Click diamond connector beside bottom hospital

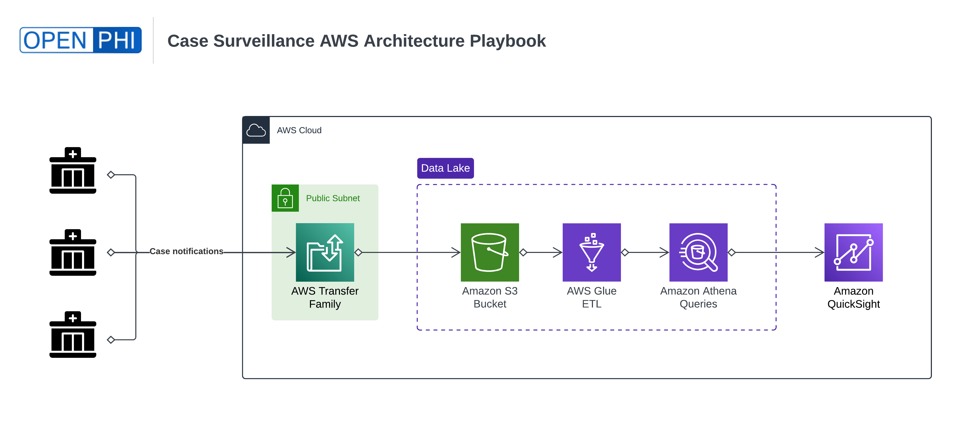[x=111, y=340]
